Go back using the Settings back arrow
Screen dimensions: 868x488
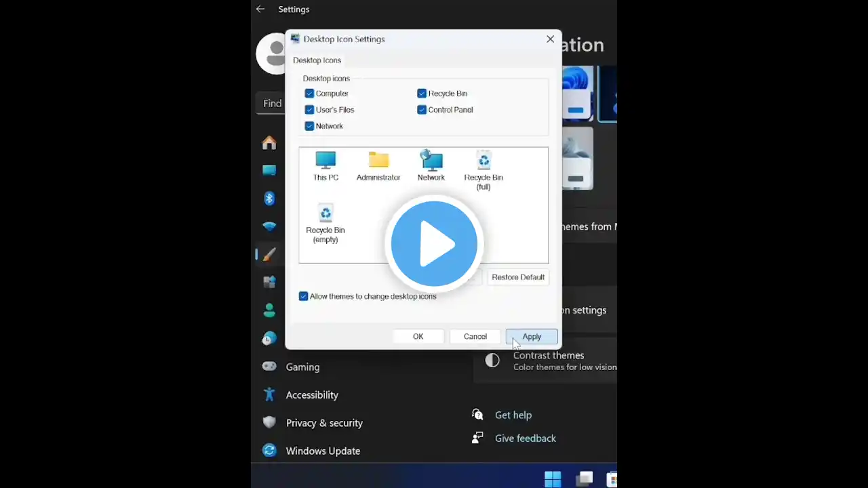260,9
